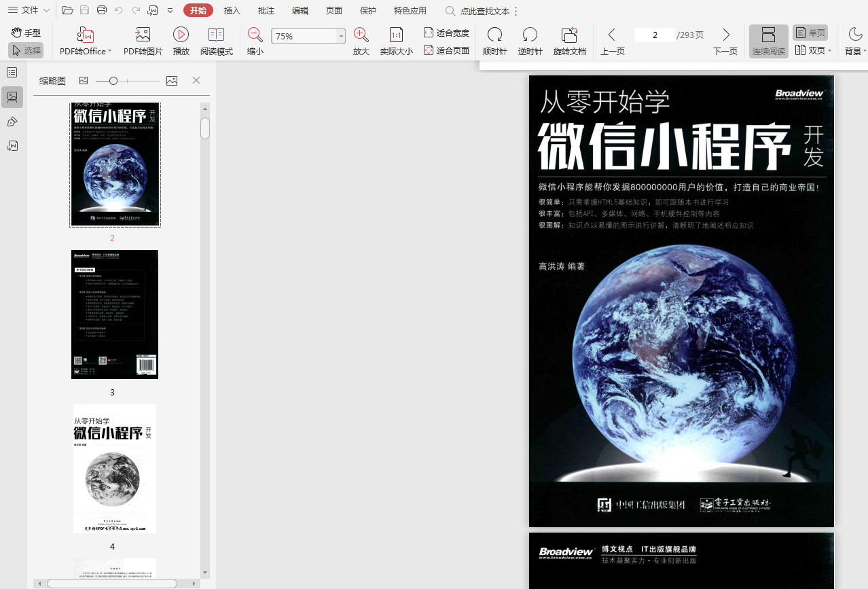Enter 阅读模式 reading mode

216,35
